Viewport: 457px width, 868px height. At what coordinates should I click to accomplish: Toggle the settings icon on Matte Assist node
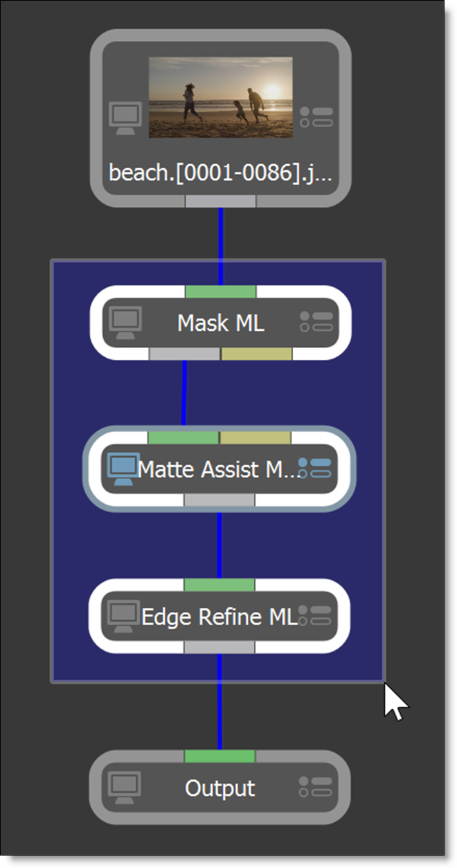click(x=316, y=468)
